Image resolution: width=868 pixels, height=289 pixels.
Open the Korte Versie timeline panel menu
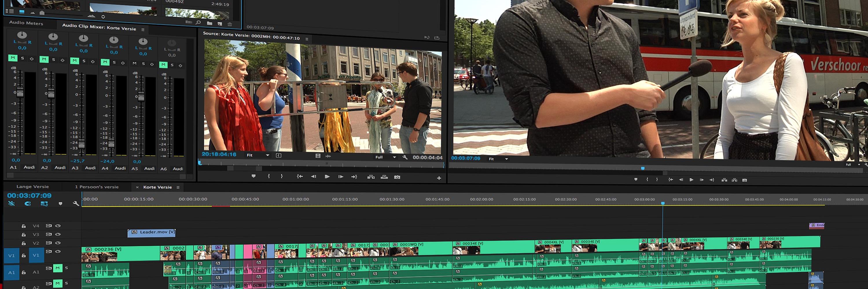pyautogui.click(x=178, y=187)
